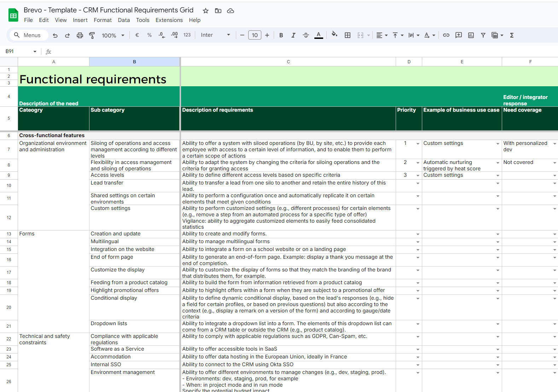Format as percent icon
This screenshot has width=558, height=392.
point(150,35)
